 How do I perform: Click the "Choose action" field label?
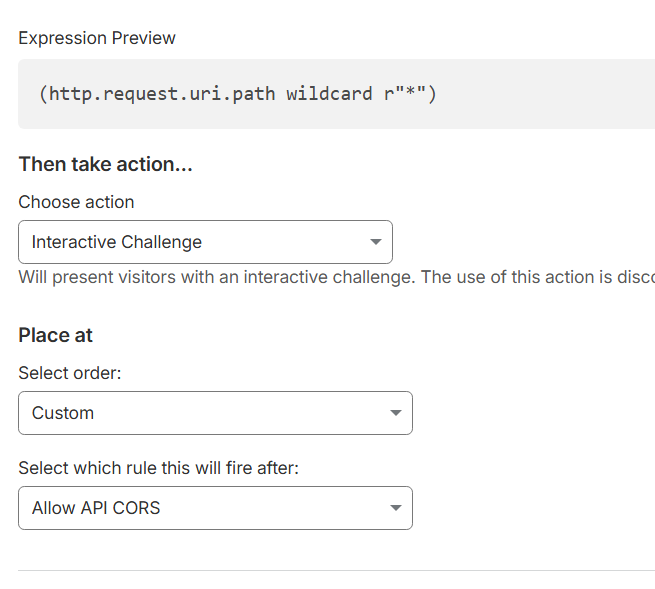point(76,202)
